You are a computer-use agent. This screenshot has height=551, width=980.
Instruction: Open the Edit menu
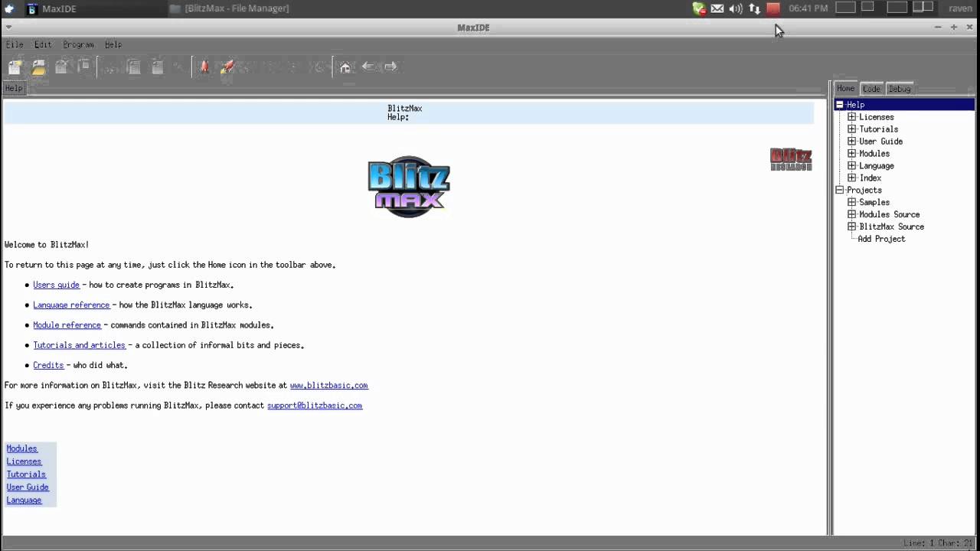click(x=43, y=44)
